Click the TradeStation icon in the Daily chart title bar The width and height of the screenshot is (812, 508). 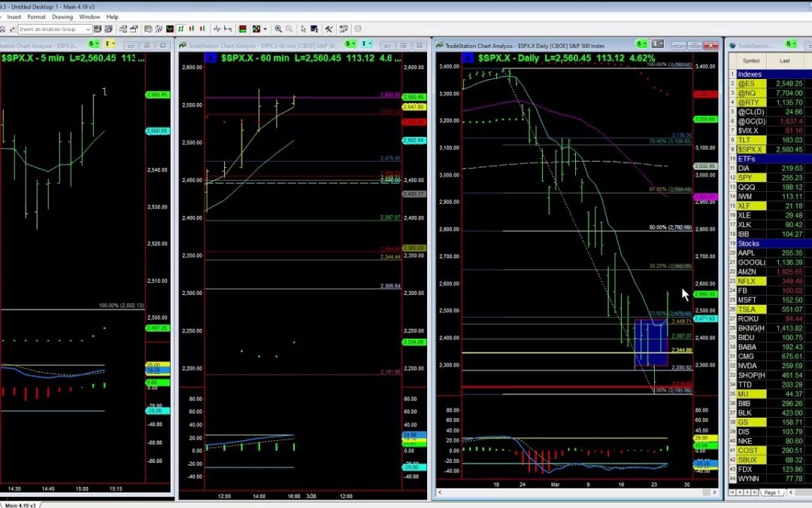click(440, 46)
